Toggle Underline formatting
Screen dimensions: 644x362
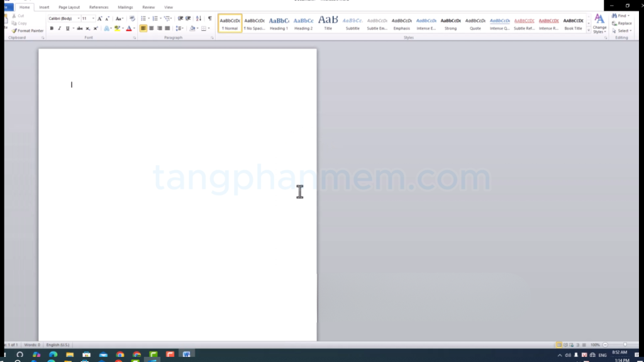coord(67,28)
